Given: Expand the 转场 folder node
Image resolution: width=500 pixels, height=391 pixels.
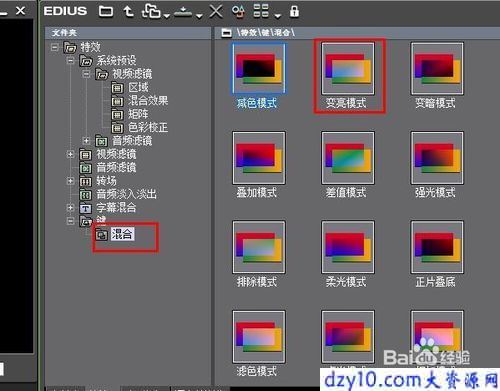Looking at the screenshot, I should click(70, 181).
